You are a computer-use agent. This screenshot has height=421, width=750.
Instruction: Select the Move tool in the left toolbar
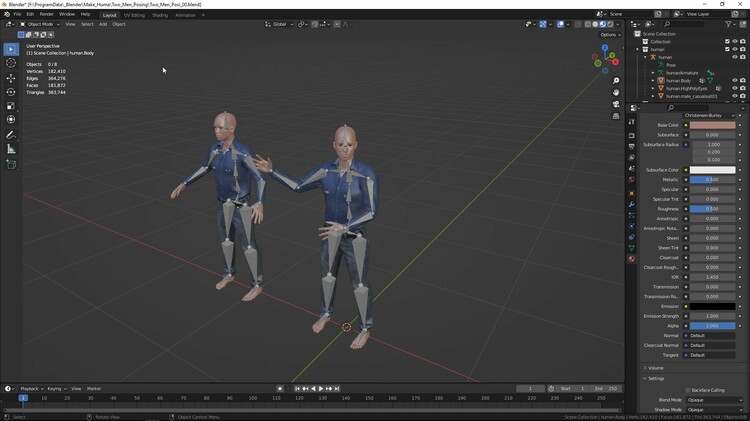pyautogui.click(x=11, y=78)
